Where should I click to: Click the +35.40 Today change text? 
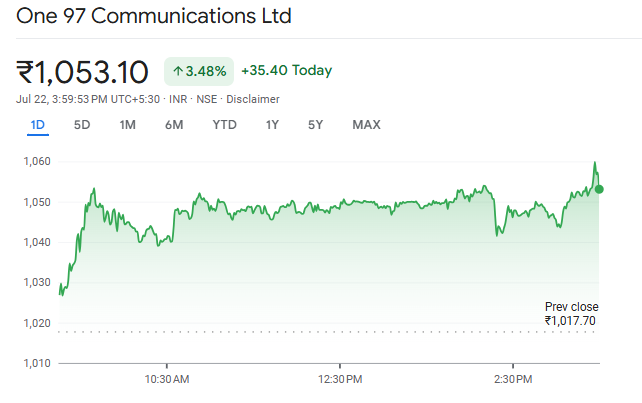287,71
